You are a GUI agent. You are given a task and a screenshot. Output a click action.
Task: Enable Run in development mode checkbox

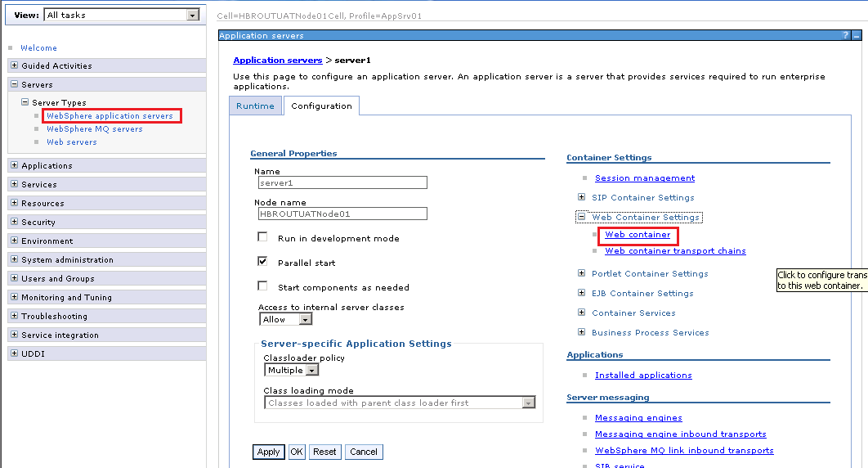262,237
